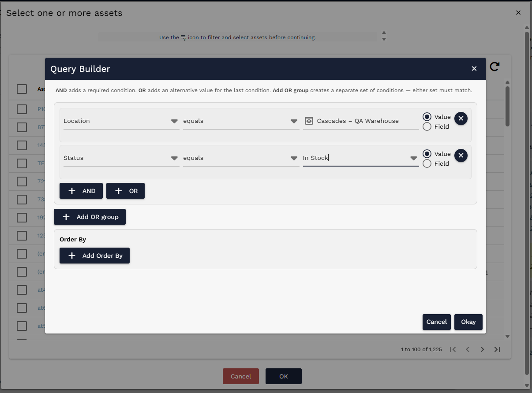The image size is (532, 393).
Task: Remove the Location condition row
Action: [461, 119]
